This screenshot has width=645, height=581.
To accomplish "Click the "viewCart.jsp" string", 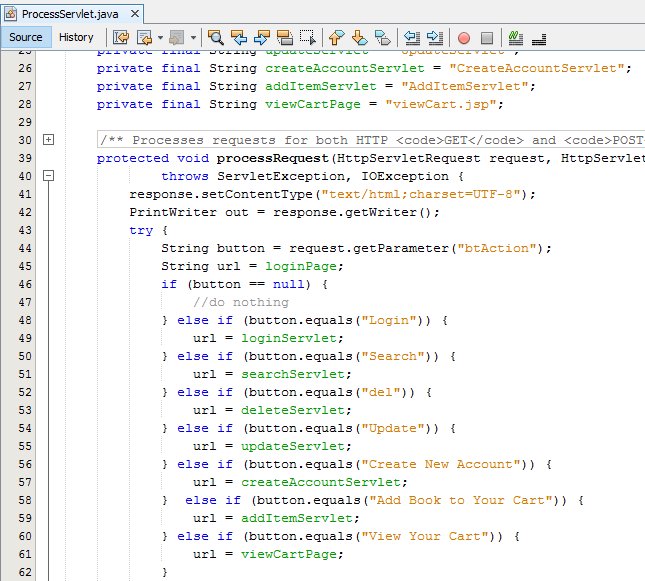I will pyautogui.click(x=441, y=104).
